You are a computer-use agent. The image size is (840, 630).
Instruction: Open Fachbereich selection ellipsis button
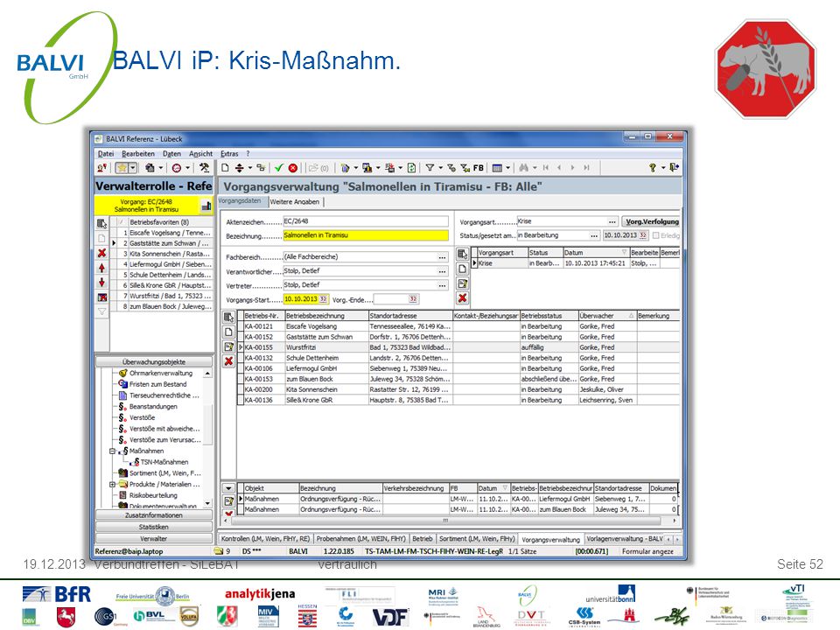coord(442,257)
